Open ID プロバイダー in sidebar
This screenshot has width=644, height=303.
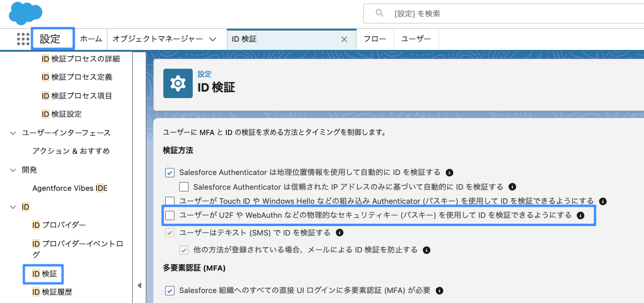click(59, 225)
